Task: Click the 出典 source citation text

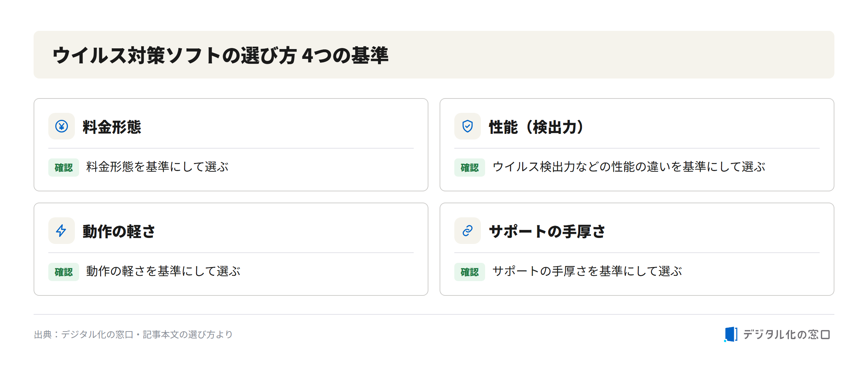Action: [x=133, y=335]
